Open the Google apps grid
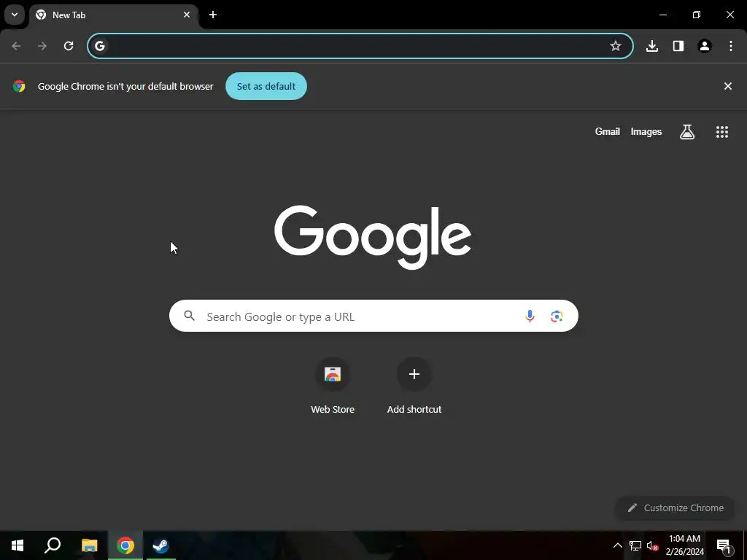Screen dimensions: 747x560 (722, 132)
